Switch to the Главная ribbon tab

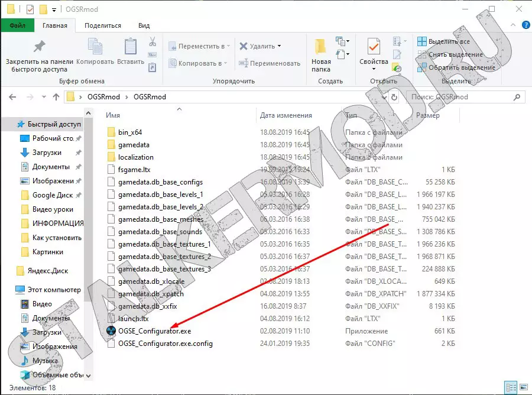(54, 25)
